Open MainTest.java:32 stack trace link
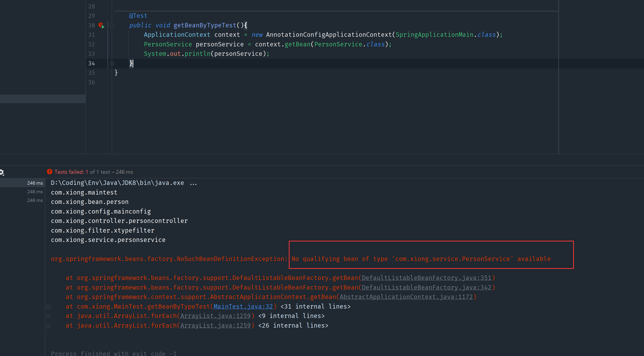This screenshot has height=356, width=644. coord(243,306)
